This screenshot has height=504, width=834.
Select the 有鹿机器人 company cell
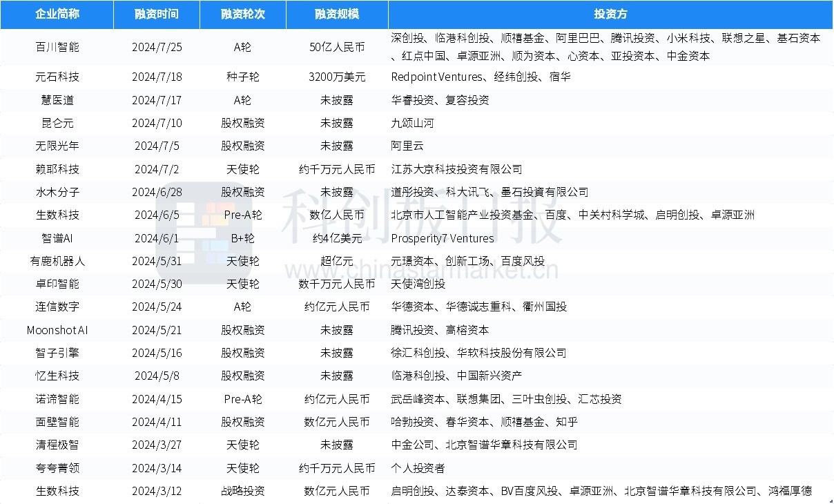click(x=57, y=261)
